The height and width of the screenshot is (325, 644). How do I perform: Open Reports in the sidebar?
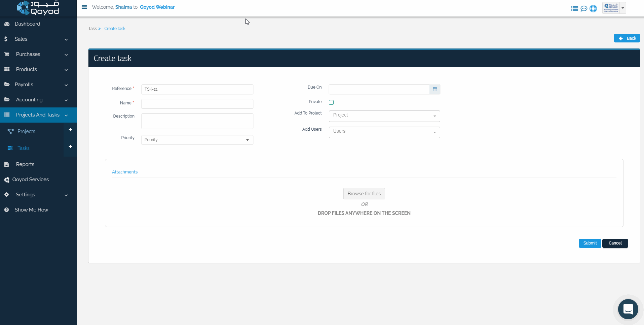pos(25,164)
